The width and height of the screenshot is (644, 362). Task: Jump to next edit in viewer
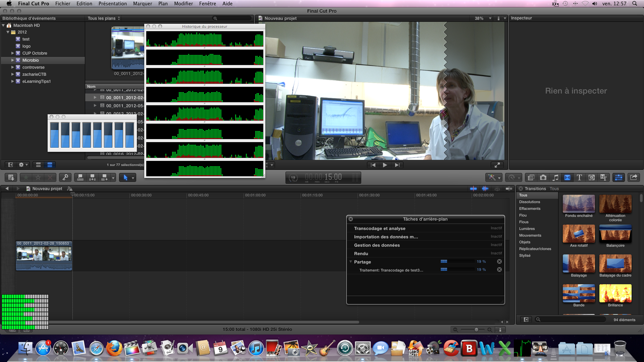click(397, 165)
